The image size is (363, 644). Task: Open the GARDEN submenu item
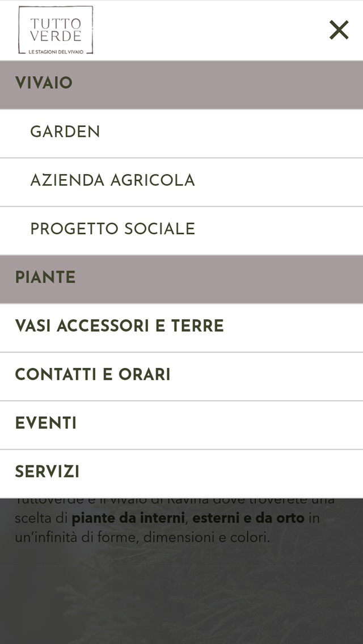(x=181, y=133)
